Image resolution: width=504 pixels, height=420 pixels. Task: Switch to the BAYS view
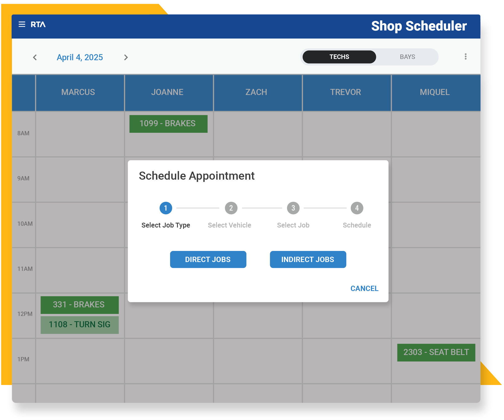pyautogui.click(x=407, y=56)
